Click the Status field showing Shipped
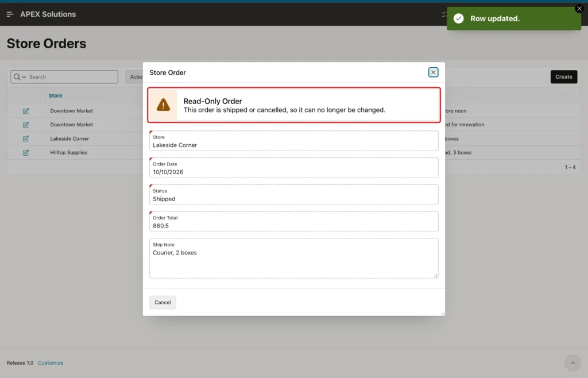Screen dimensions: 588x378 point(293,194)
